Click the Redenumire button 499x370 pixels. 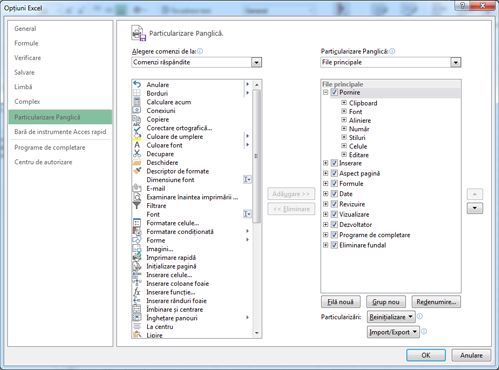coord(436,302)
